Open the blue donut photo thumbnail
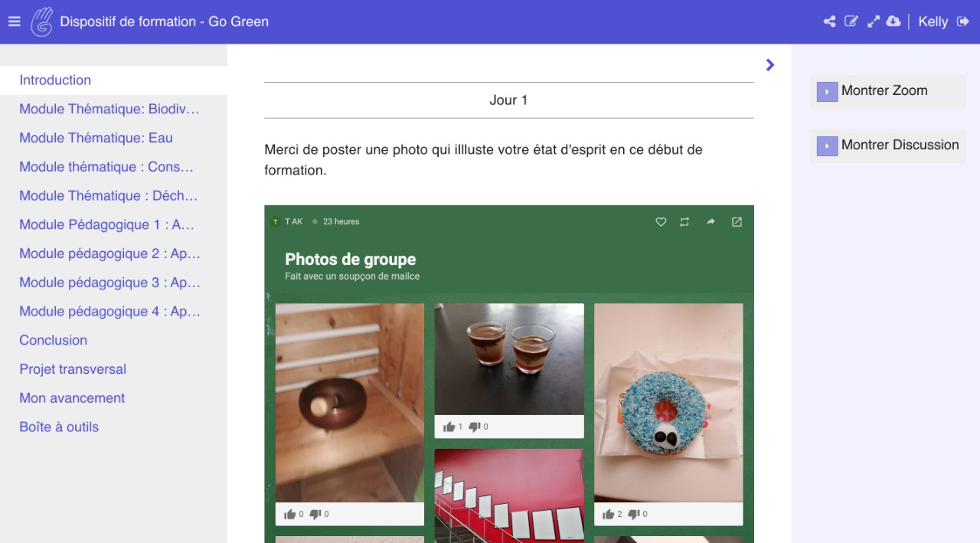Screen dimensions: 980x543 (x=668, y=403)
